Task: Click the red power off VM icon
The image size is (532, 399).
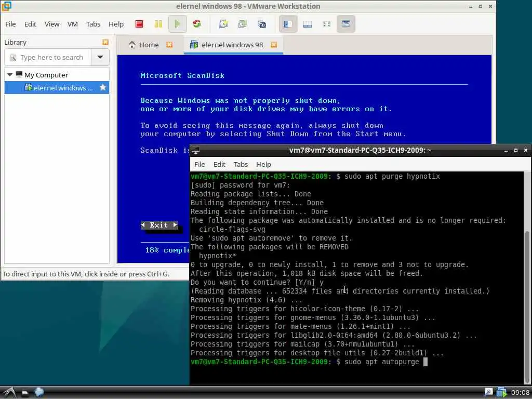Action: (139, 24)
